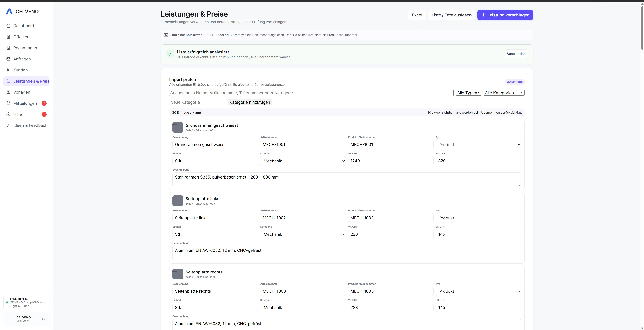Open Typ dropdown for Seitenplatte rechts

pyautogui.click(x=479, y=291)
